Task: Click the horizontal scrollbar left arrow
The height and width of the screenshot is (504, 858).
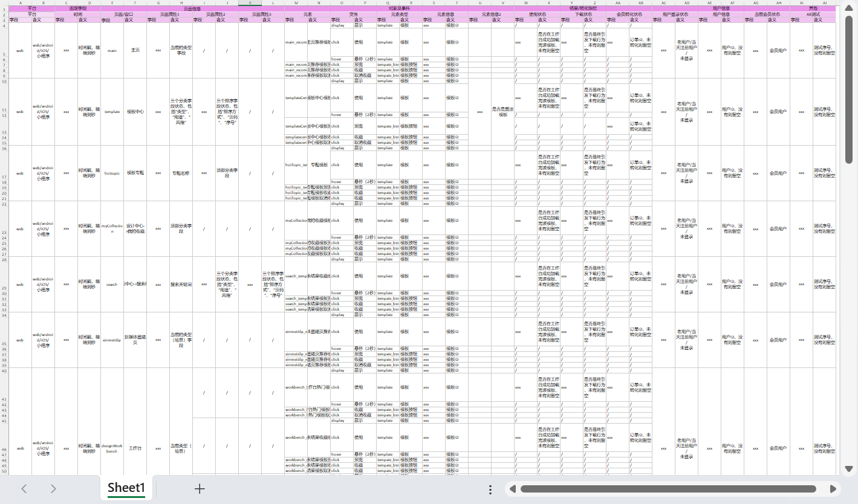Action: [513, 489]
